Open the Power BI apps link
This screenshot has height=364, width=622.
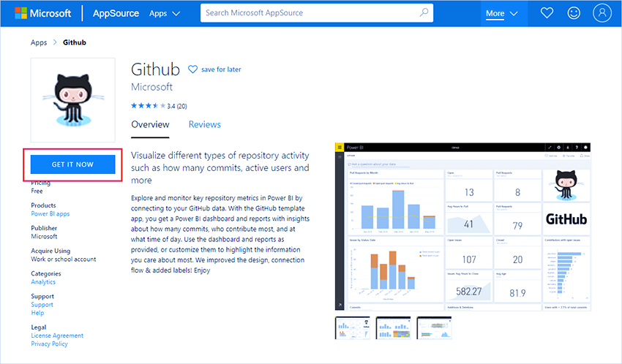[50, 214]
